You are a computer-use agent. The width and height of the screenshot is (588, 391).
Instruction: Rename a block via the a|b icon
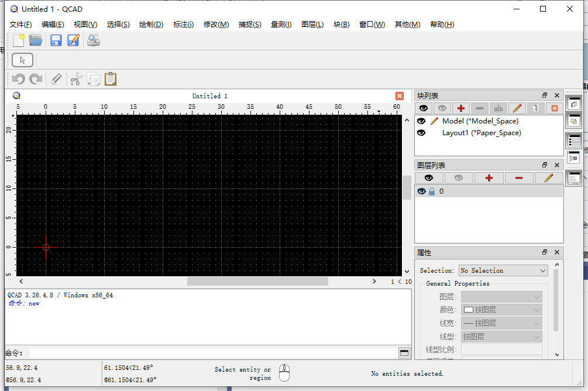pyautogui.click(x=498, y=108)
